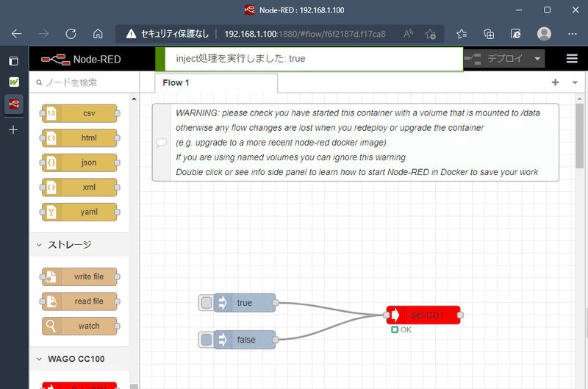The height and width of the screenshot is (389, 588).
Task: Refresh the browser page
Action: pyautogui.click(x=71, y=34)
